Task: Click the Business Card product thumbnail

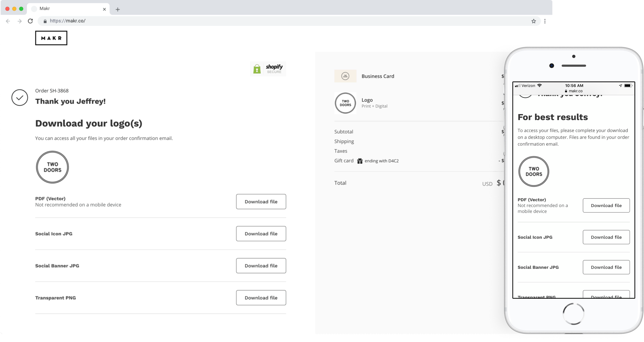Action: [x=345, y=76]
